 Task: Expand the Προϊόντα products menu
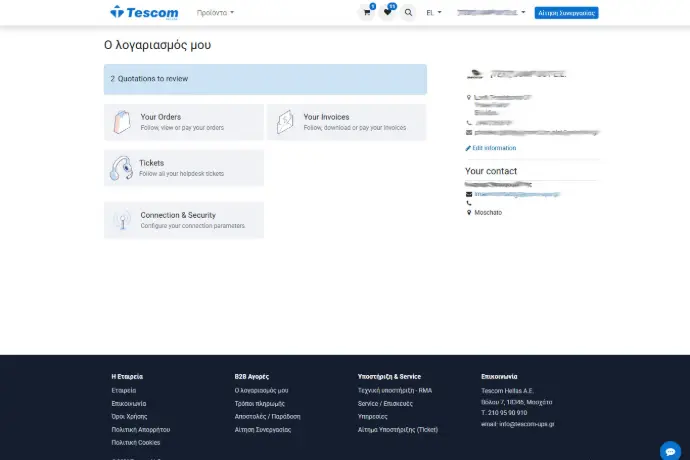click(216, 13)
